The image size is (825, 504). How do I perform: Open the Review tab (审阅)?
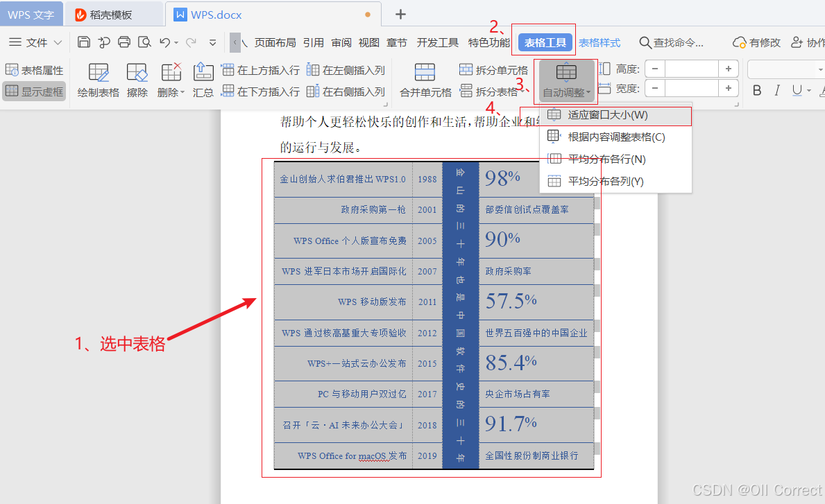coord(341,42)
